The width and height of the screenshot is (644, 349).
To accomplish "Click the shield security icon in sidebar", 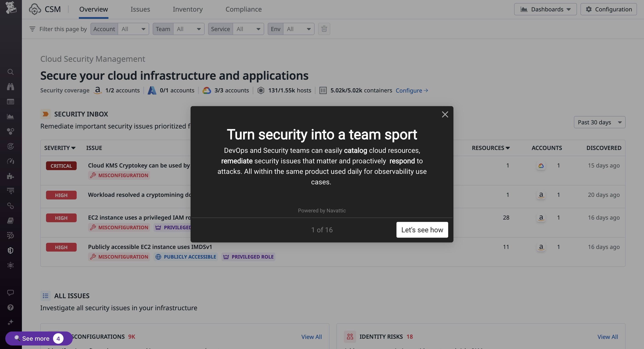I will pyautogui.click(x=11, y=250).
